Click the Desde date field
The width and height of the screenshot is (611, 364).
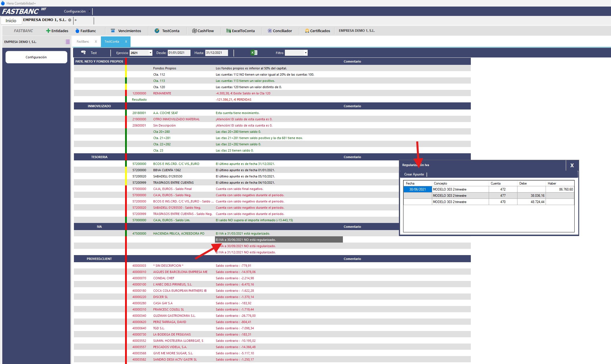point(179,53)
